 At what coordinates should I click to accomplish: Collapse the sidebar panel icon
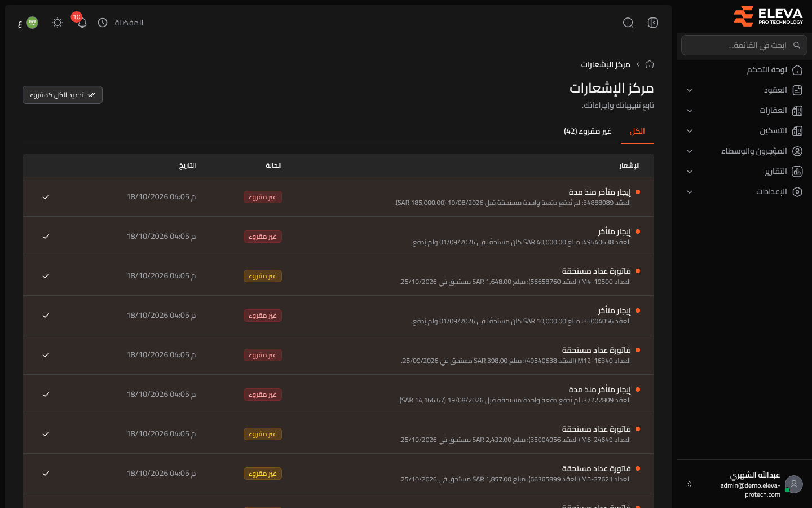[x=653, y=23]
